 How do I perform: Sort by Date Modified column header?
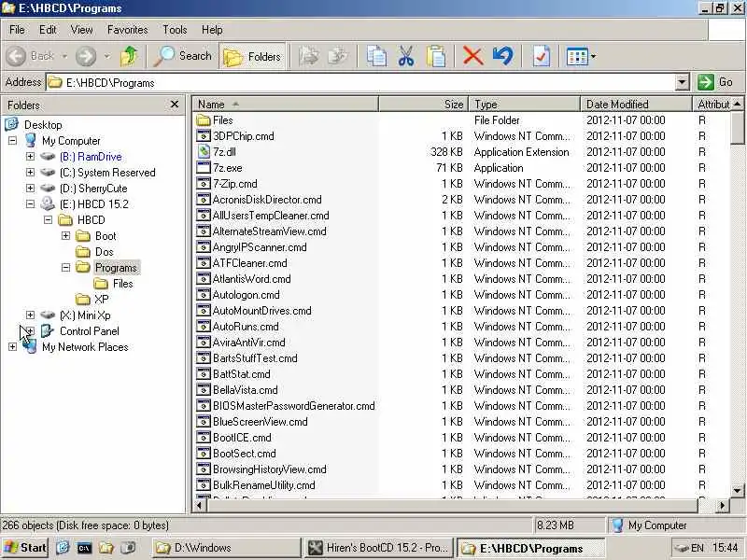coord(636,104)
